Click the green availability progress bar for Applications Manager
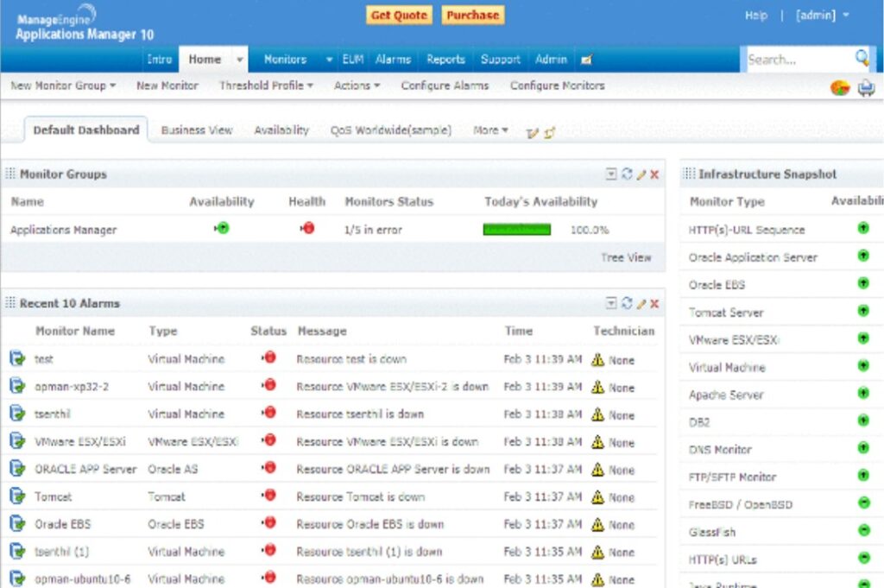Viewport: 884px width, 588px height. (516, 230)
